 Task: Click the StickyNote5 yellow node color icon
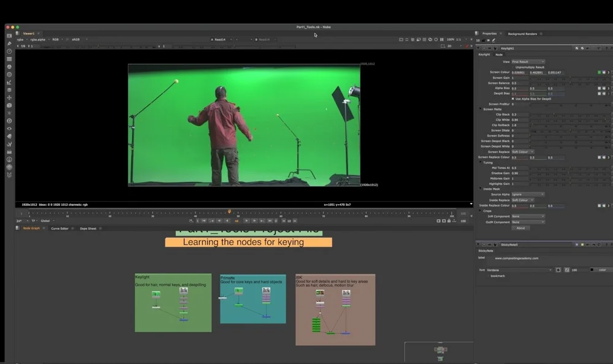[582, 245]
